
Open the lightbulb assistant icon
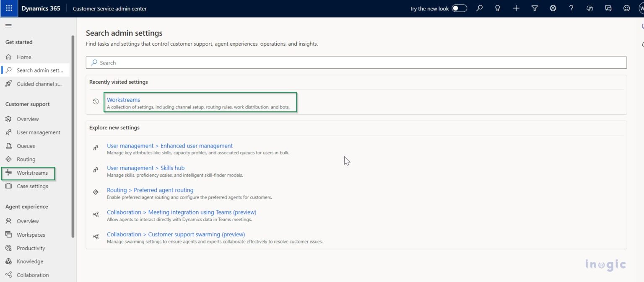pyautogui.click(x=498, y=8)
